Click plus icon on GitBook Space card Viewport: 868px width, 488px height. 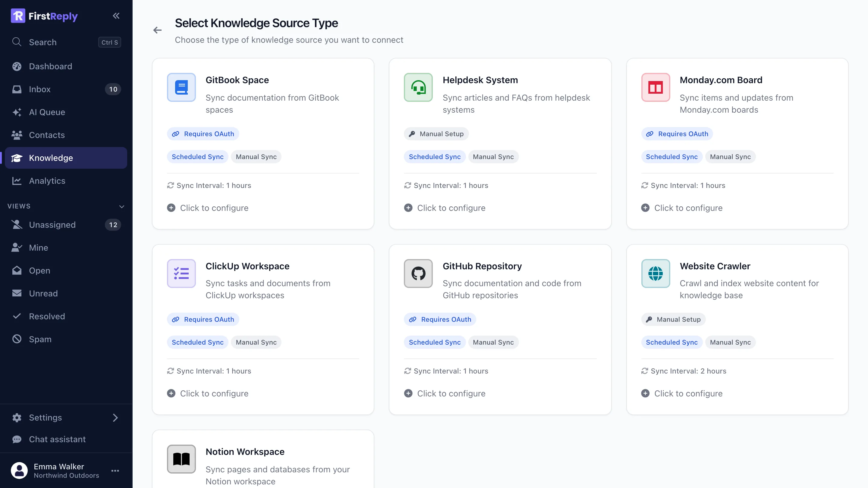point(171,208)
